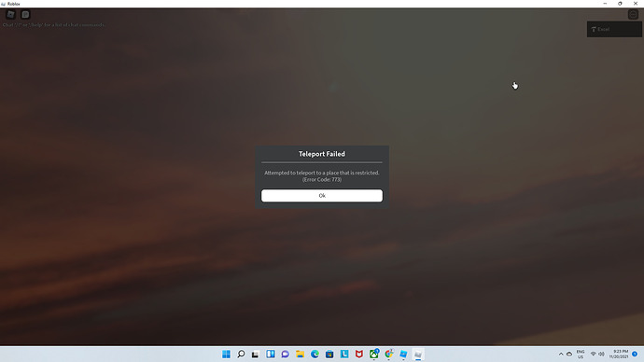Image resolution: width=644 pixels, height=362 pixels.
Task: Open Microsoft Store from taskbar
Action: [x=329, y=355]
